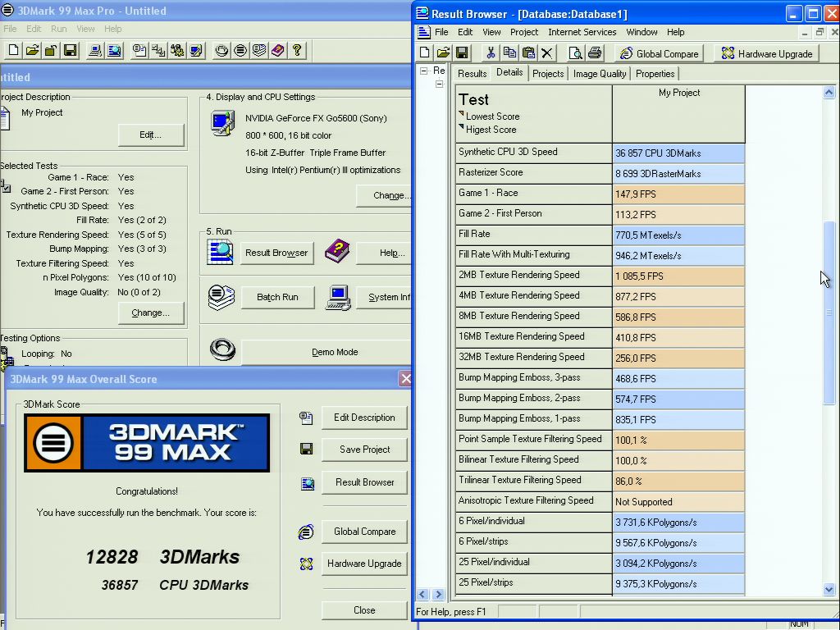Click the icon beside Edit Description
Screen dimensions: 840x630
(x=306, y=418)
